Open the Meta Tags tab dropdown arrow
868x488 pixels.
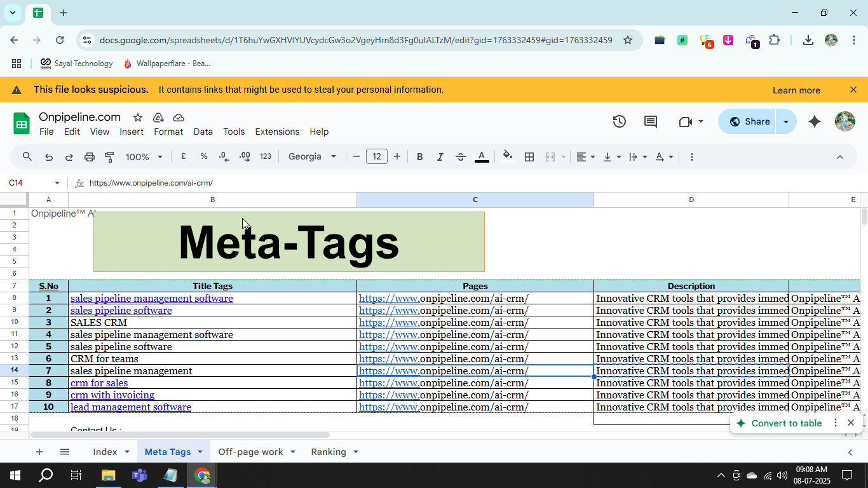coord(200,452)
